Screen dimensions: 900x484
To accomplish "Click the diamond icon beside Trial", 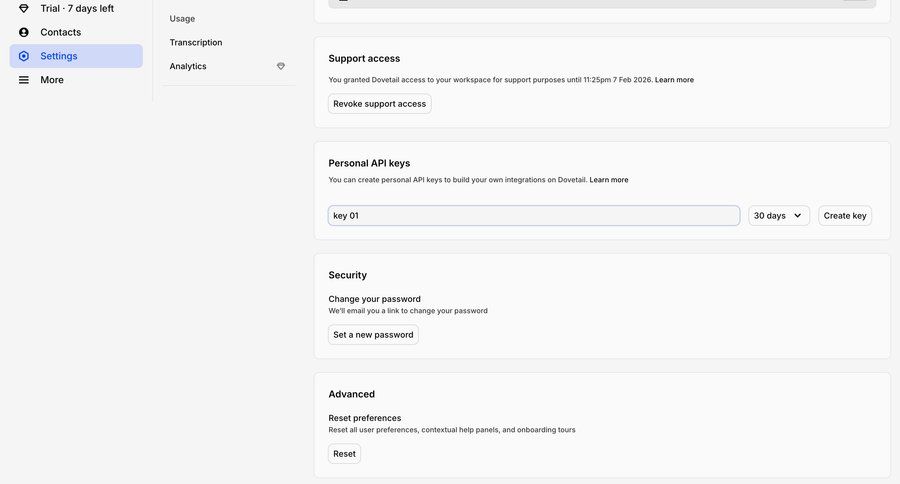I will 24,8.
